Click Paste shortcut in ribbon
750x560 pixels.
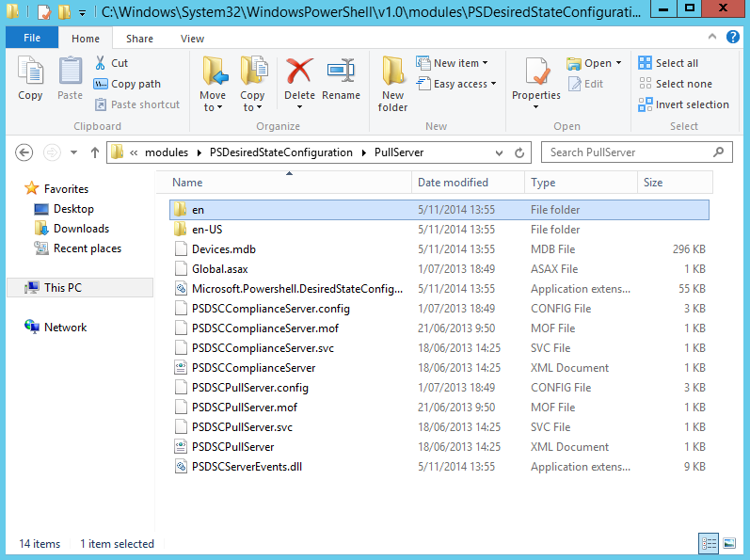click(x=136, y=104)
